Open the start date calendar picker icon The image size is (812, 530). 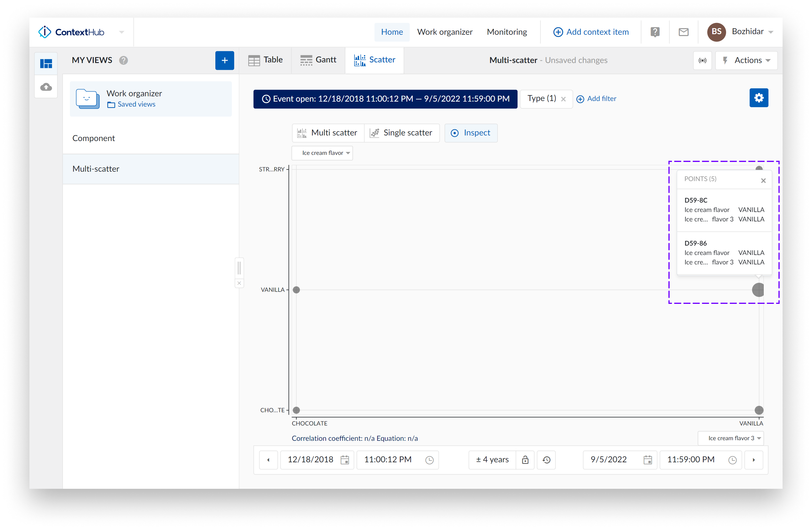(345, 460)
